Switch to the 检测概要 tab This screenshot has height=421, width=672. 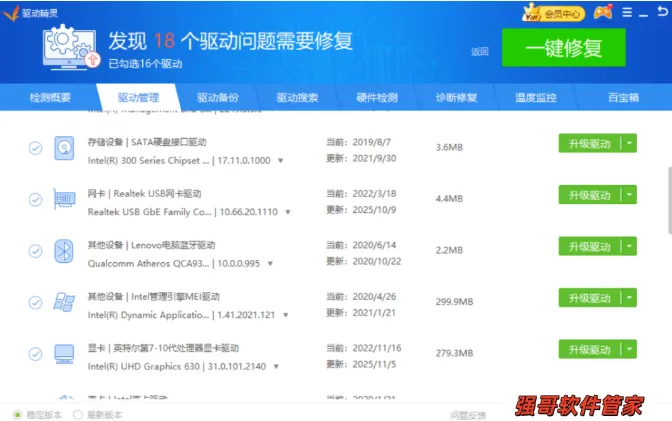[50, 98]
